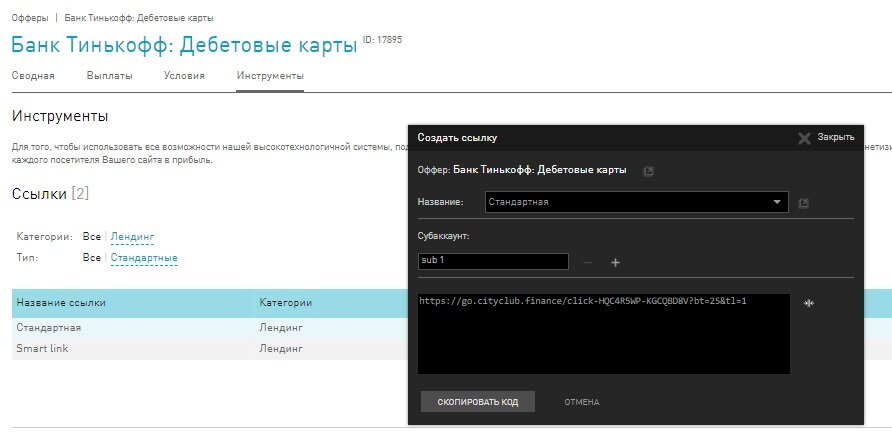The width and height of the screenshot is (892, 440).
Task: Click Категории column header
Action: (x=286, y=303)
